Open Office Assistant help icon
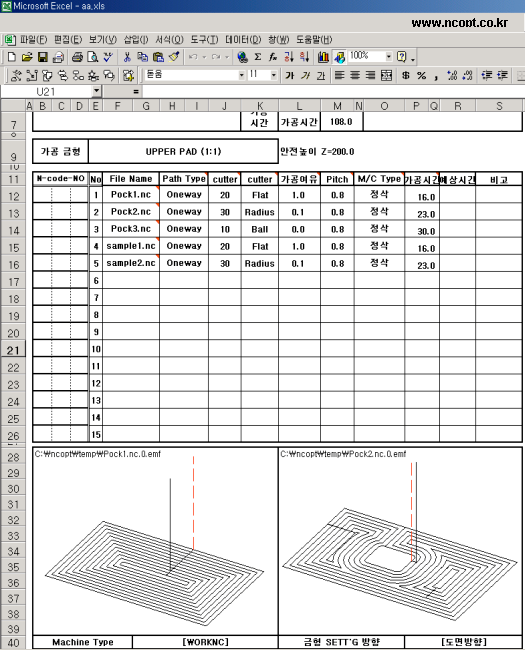The width and height of the screenshot is (525, 651). tap(401, 57)
